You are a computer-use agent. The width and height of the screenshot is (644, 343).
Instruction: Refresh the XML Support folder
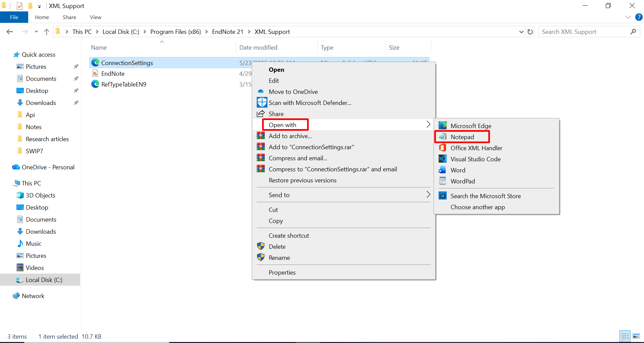coord(530,32)
